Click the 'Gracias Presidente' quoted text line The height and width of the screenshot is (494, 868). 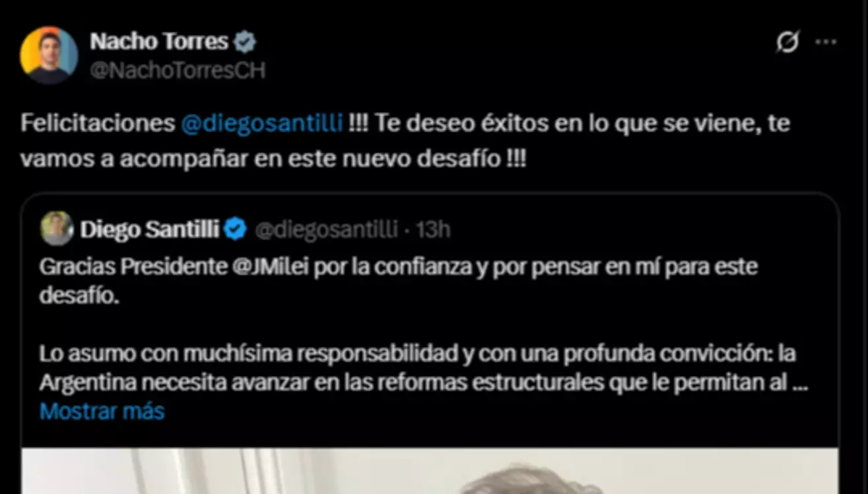399,267
